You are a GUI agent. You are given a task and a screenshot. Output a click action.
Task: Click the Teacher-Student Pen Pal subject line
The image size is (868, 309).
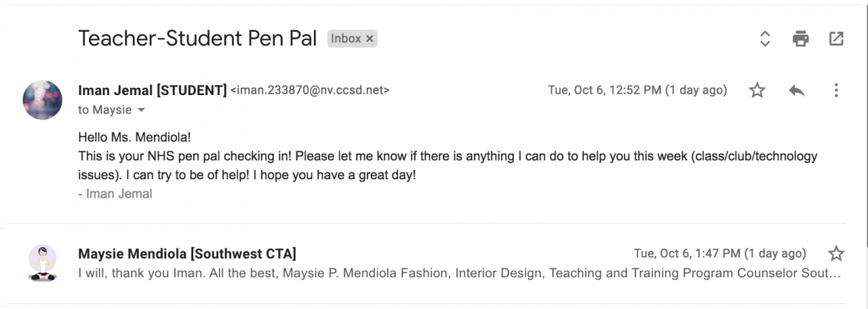click(x=197, y=38)
